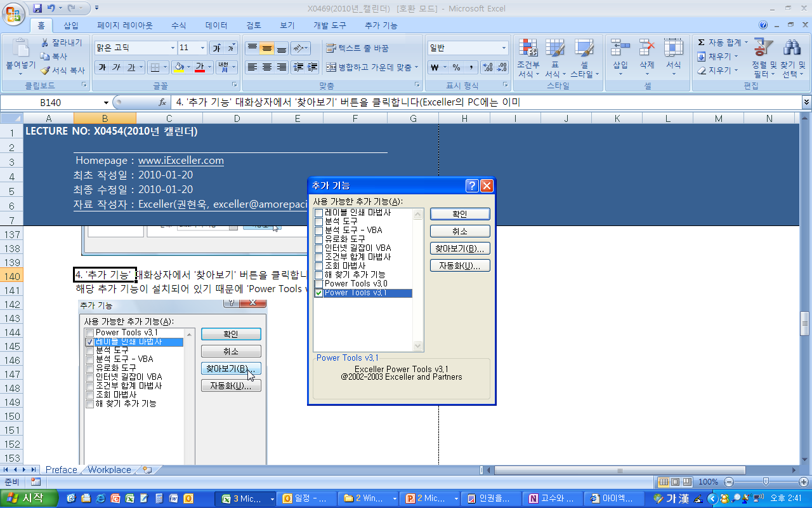Click the fx insert function icon
The height and width of the screenshot is (508, 812).
[162, 102]
